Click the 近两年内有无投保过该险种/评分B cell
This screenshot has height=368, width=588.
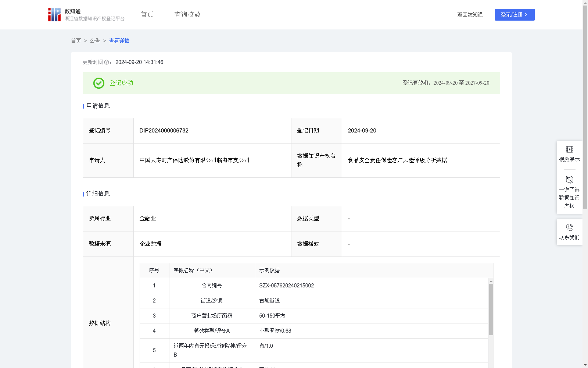212,350
